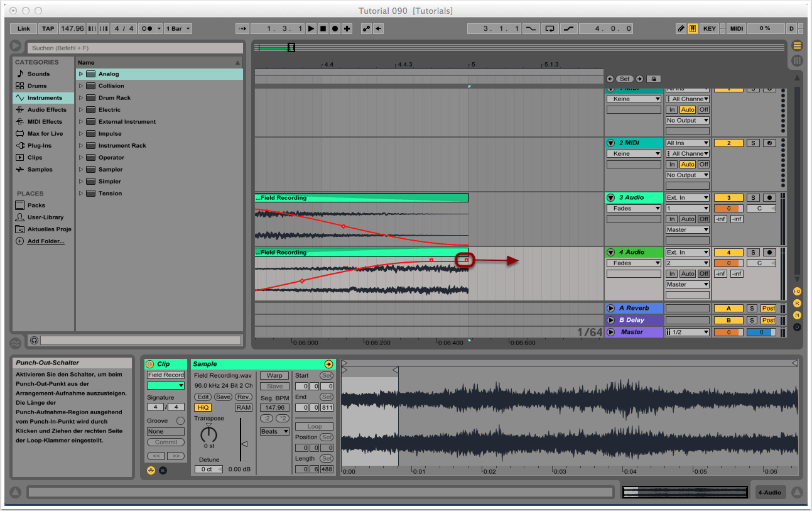Click the Follow playback arrow icon

pos(243,28)
